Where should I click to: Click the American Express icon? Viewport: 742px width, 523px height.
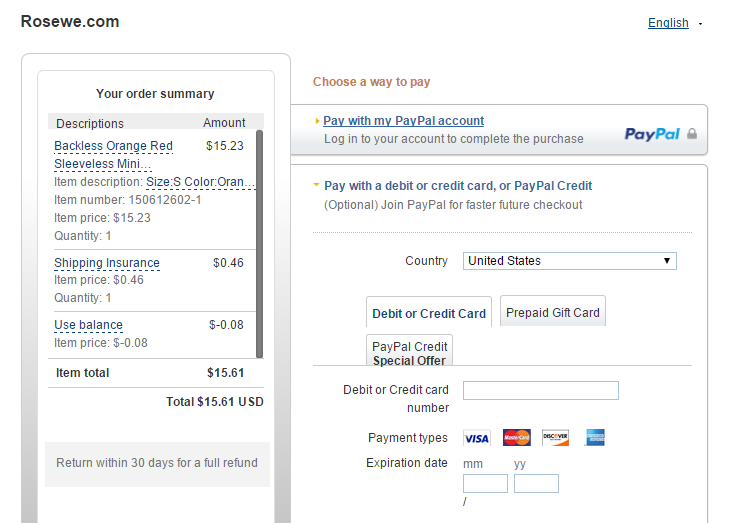595,438
